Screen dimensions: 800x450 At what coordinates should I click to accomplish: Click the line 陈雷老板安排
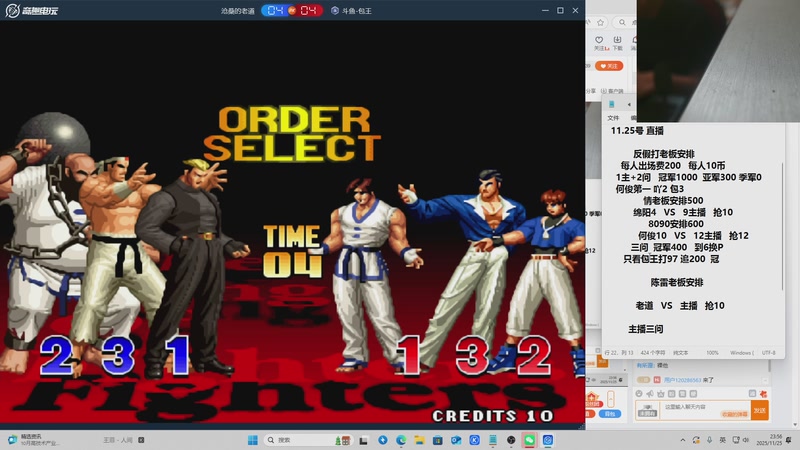[x=677, y=282]
